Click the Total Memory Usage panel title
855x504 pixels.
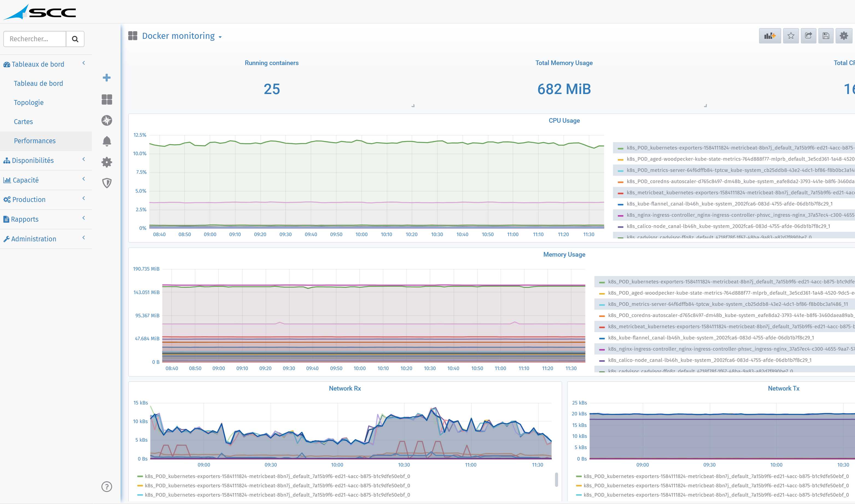pos(564,63)
